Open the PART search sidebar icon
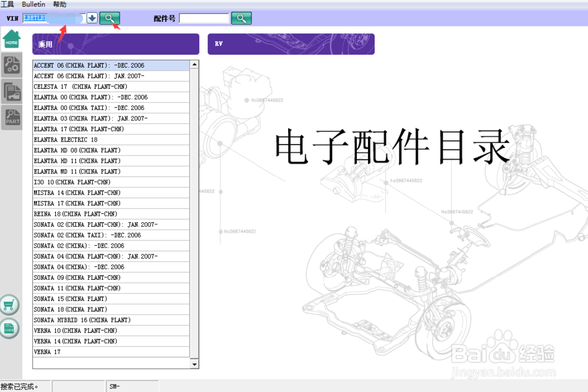Screen dimensions: 588x392 12,118
